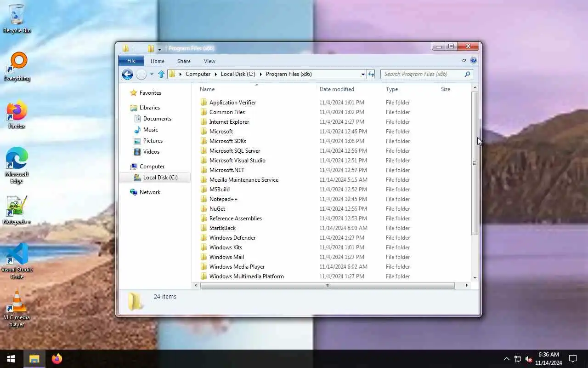Expand the root breadcrumb arrow before Computer
588x368 pixels.
[181, 74]
